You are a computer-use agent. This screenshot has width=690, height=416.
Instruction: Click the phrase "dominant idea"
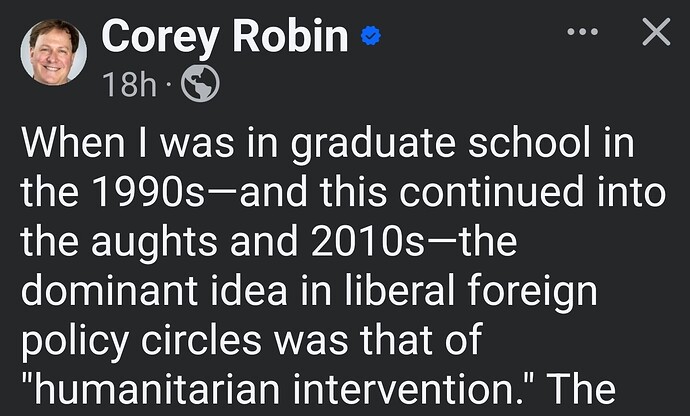click(154, 291)
